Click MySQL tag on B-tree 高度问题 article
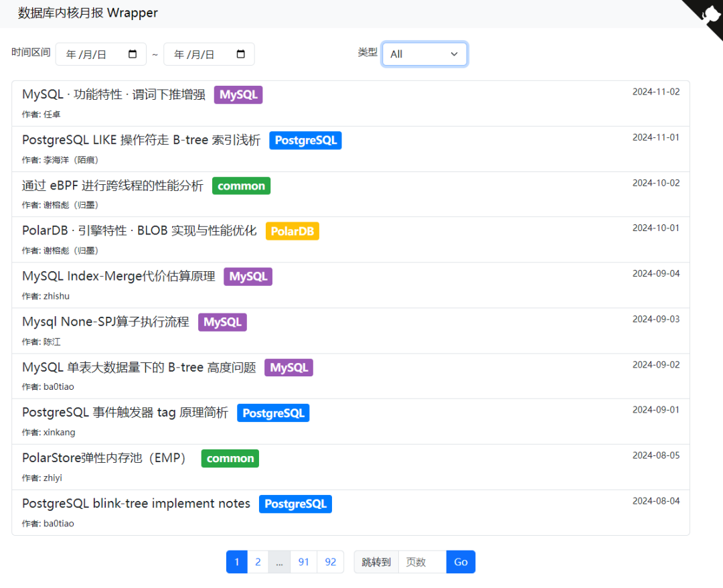 pos(289,368)
